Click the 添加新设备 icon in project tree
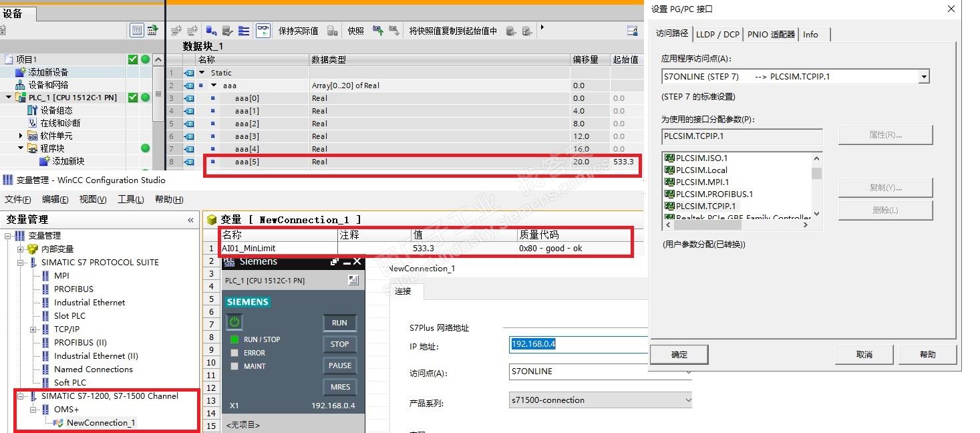The width and height of the screenshot is (980, 433). point(21,72)
